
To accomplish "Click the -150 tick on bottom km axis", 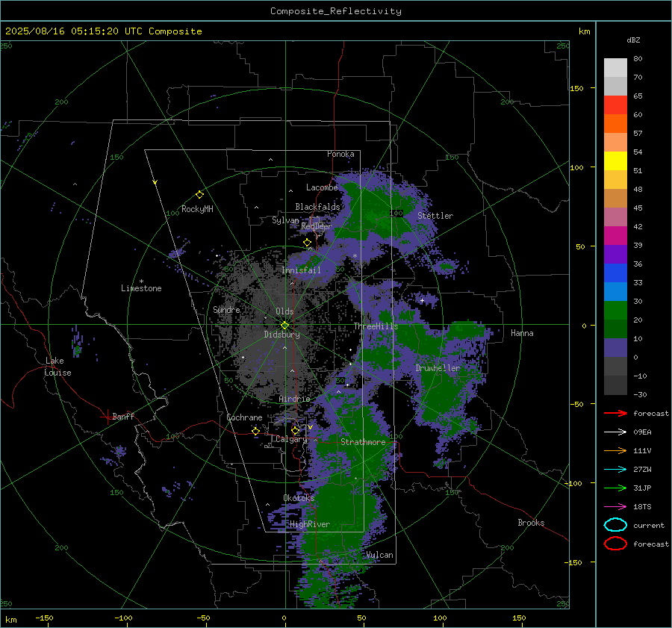I will pyautogui.click(x=44, y=618).
